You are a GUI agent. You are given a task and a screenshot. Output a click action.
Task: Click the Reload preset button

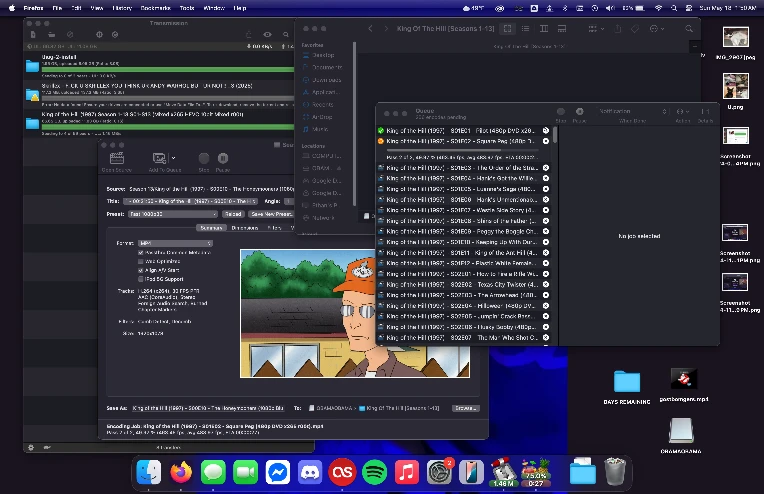(x=233, y=214)
